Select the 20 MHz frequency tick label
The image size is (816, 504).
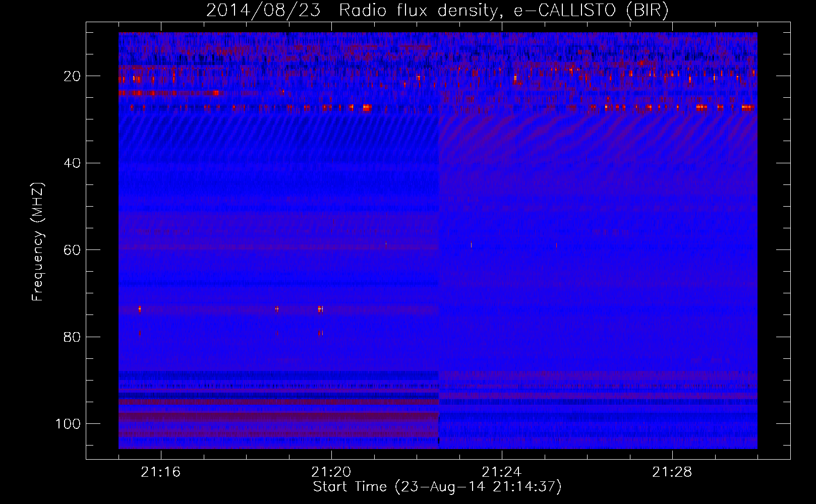[x=73, y=76]
